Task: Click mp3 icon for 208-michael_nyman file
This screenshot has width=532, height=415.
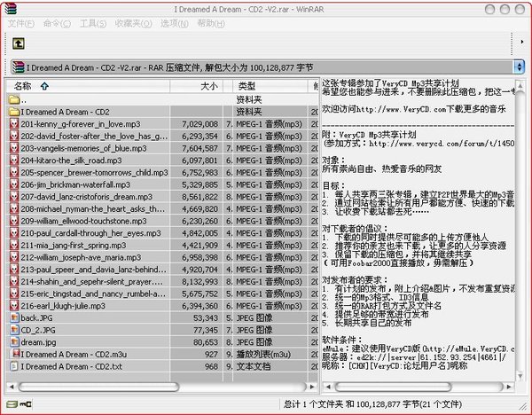Action: (14, 208)
